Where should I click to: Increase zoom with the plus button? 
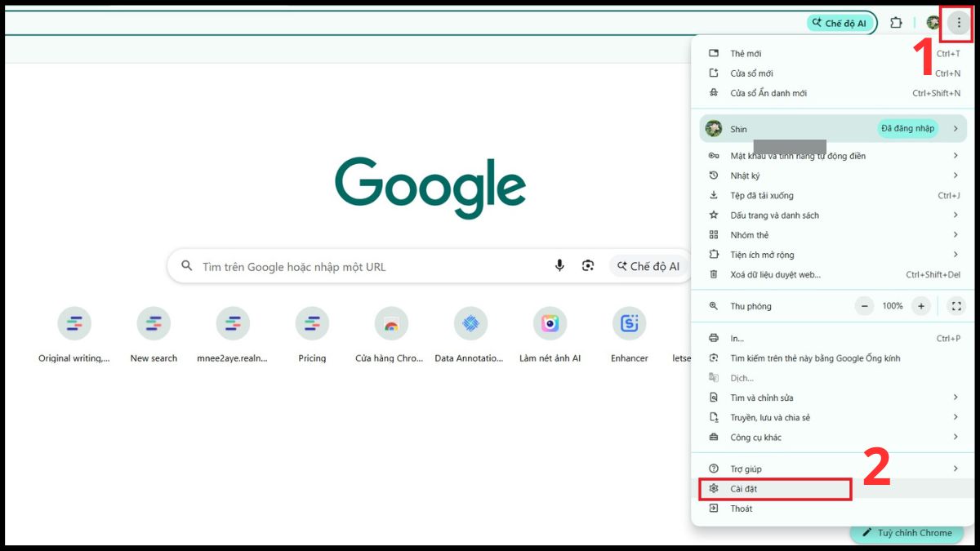(x=921, y=306)
